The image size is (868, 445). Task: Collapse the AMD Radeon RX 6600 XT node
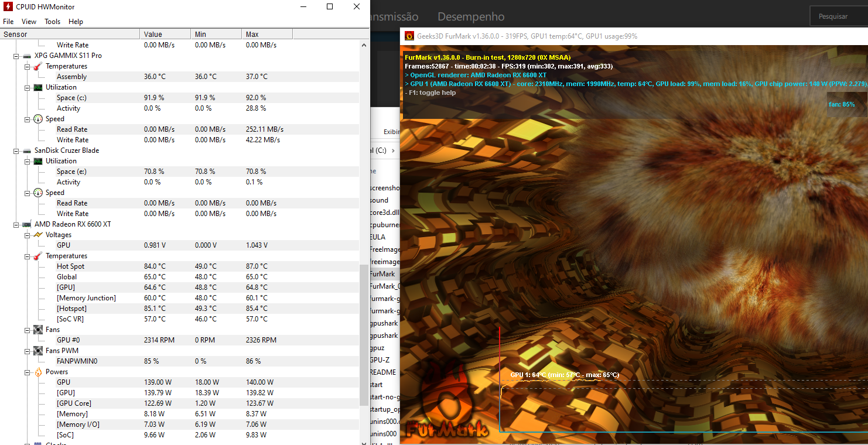[16, 224]
